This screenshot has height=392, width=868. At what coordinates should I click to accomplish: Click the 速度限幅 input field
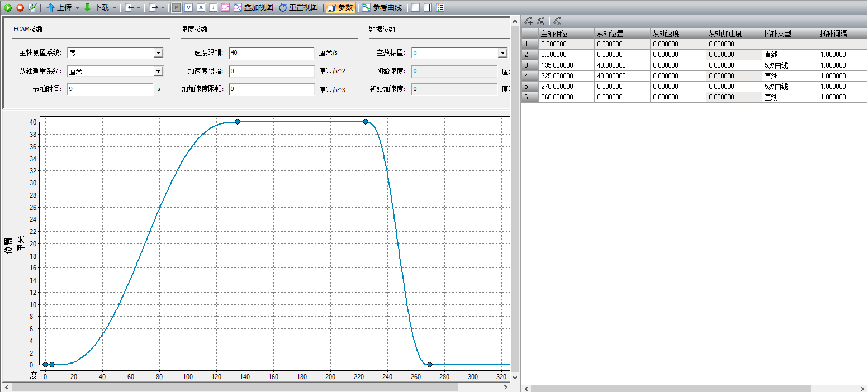[x=272, y=53]
